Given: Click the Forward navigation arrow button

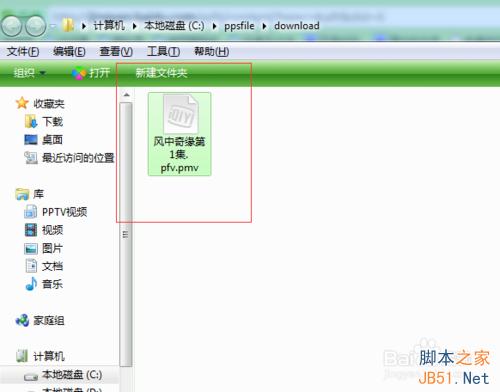Looking at the screenshot, I should point(36,26).
